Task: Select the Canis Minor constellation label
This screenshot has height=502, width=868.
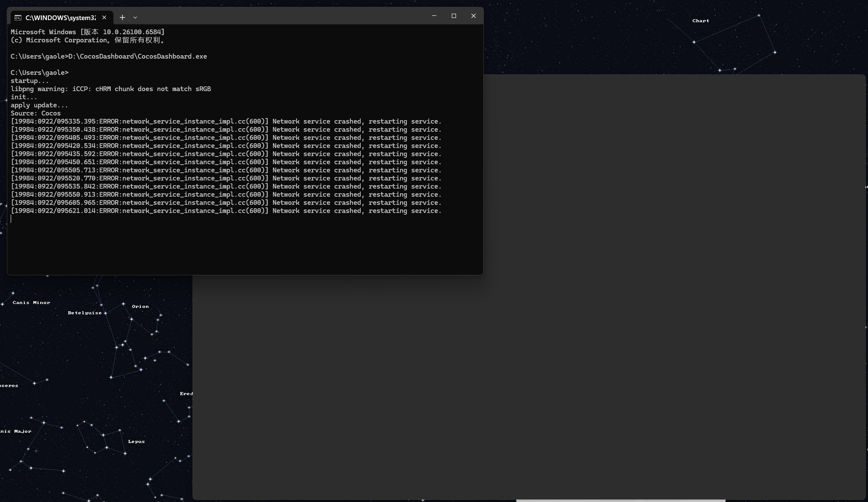Action: [31, 303]
